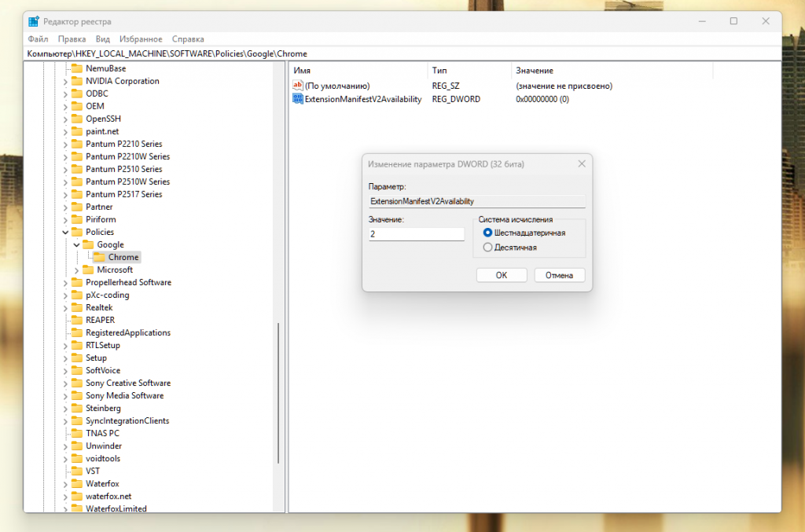
Task: Select the waterfox.net key
Action: click(108, 496)
